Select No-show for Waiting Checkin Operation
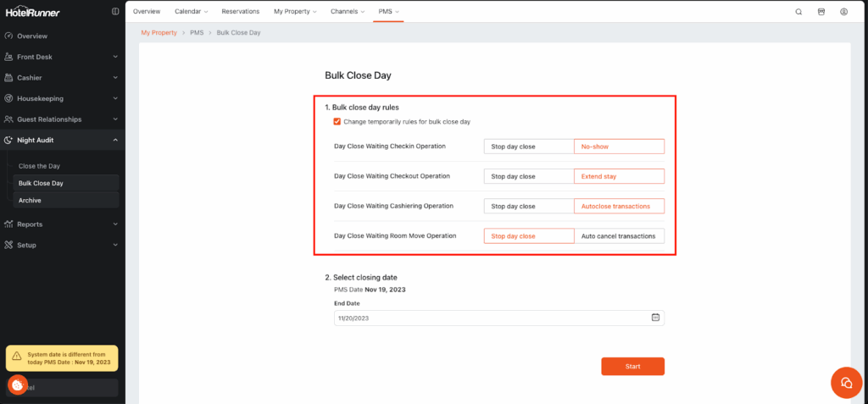The image size is (868, 404). click(x=619, y=147)
